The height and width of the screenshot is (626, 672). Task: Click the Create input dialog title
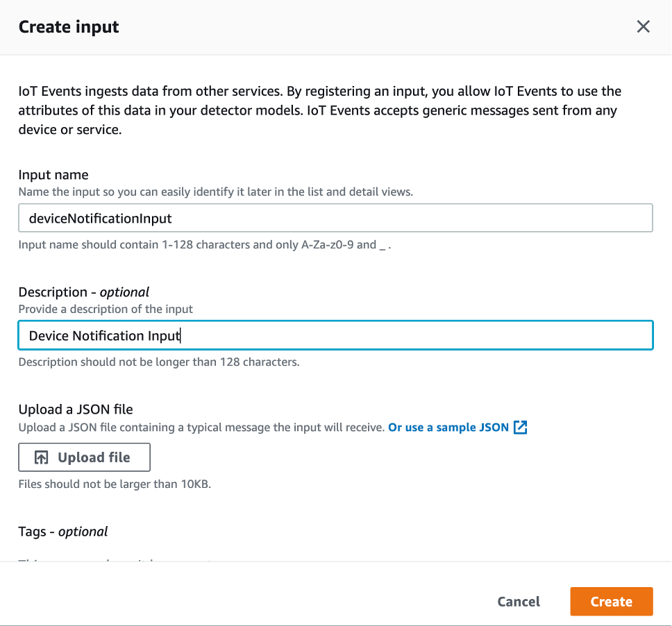click(x=68, y=26)
